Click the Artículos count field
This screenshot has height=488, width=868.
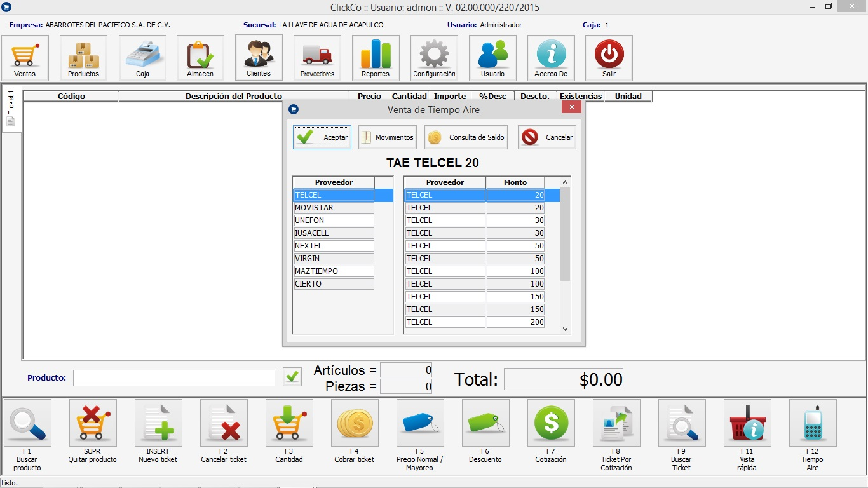406,370
